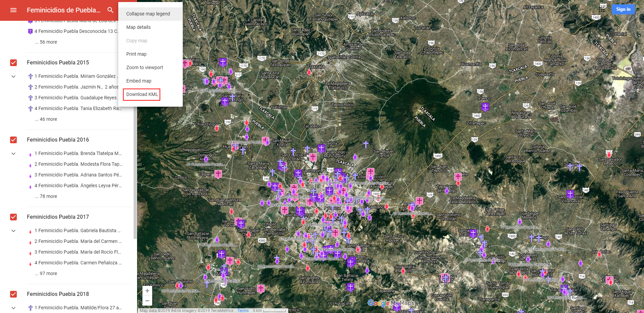The image size is (644, 313).
Task: Click the Feminicidios de Puebla map title
Action: tap(63, 10)
